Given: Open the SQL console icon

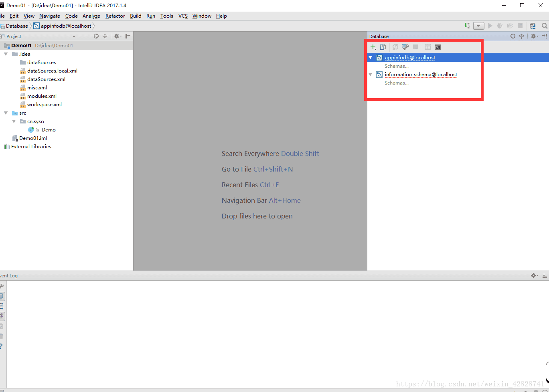Looking at the screenshot, I should pyautogui.click(x=438, y=47).
